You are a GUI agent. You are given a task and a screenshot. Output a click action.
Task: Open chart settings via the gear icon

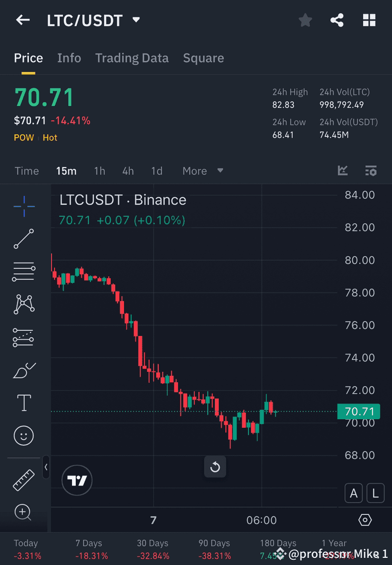coord(365,520)
